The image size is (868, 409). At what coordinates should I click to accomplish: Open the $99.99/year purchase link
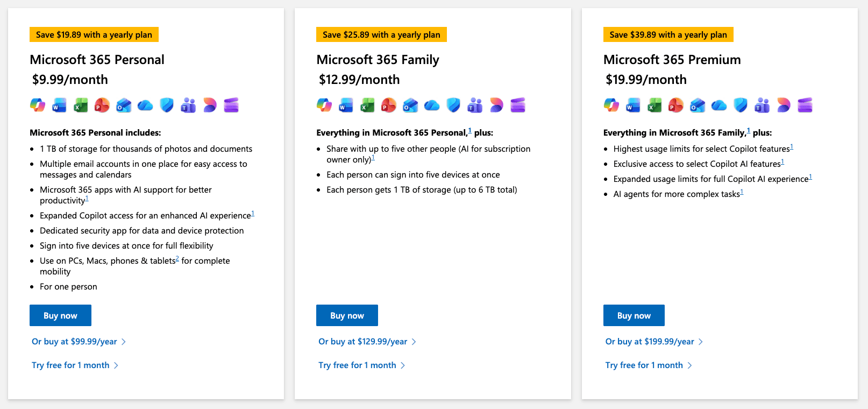coord(75,342)
